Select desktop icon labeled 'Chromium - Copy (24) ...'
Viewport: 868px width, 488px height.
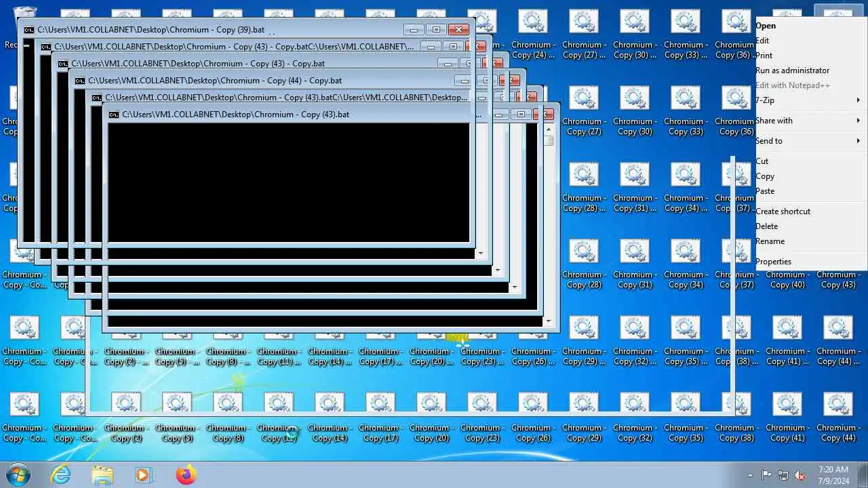coord(533,35)
